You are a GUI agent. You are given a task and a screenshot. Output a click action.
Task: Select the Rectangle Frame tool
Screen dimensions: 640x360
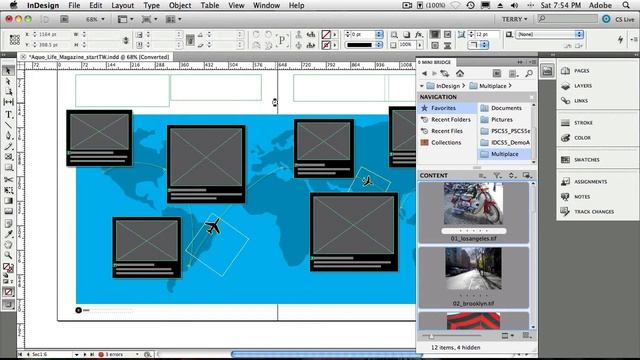pyautogui.click(x=8, y=157)
